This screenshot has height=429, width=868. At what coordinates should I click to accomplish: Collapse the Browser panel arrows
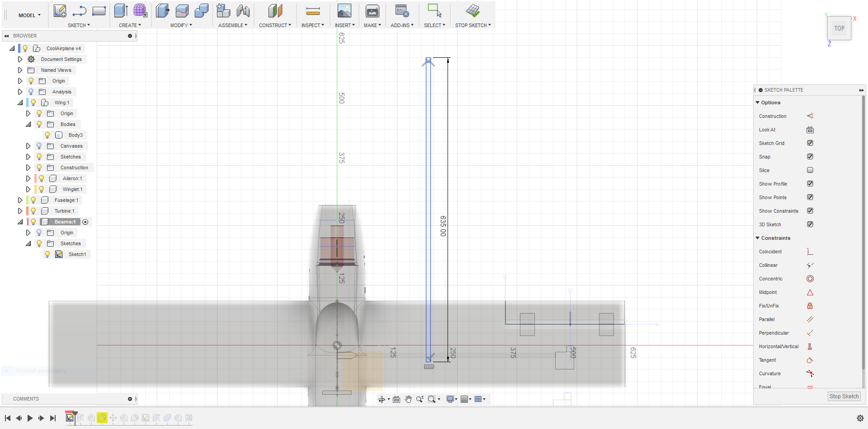click(x=6, y=36)
